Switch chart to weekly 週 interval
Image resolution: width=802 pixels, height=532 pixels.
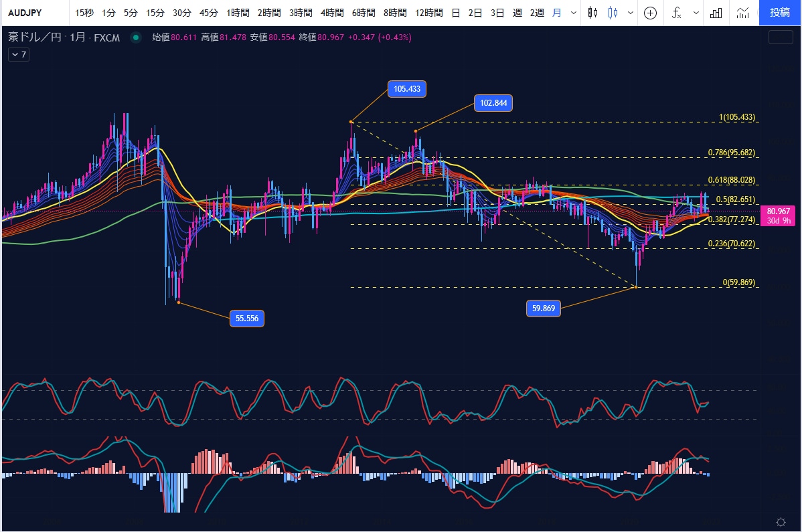click(517, 13)
